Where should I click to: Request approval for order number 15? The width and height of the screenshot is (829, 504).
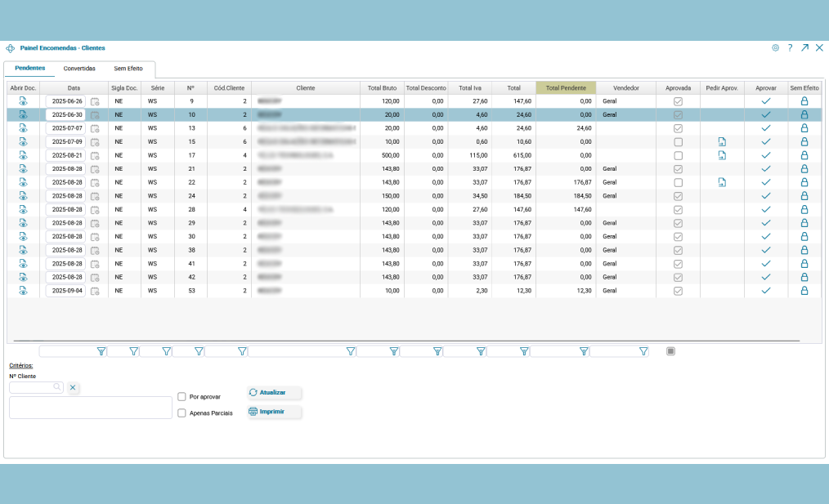[722, 142]
